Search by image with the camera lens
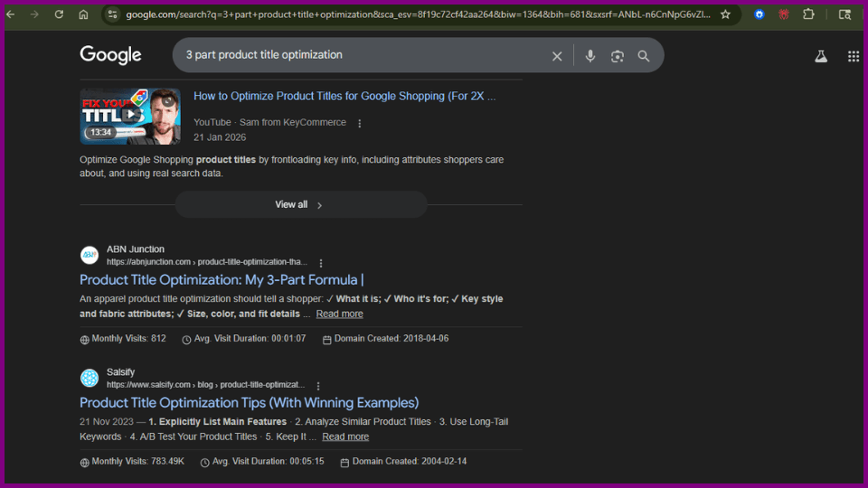 (x=618, y=56)
